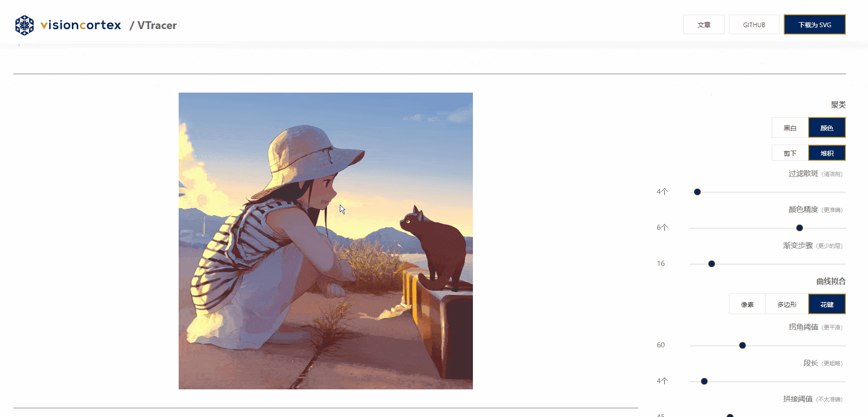Click the 颜色精度 slider handle
The width and height of the screenshot is (868, 417).
click(x=799, y=228)
